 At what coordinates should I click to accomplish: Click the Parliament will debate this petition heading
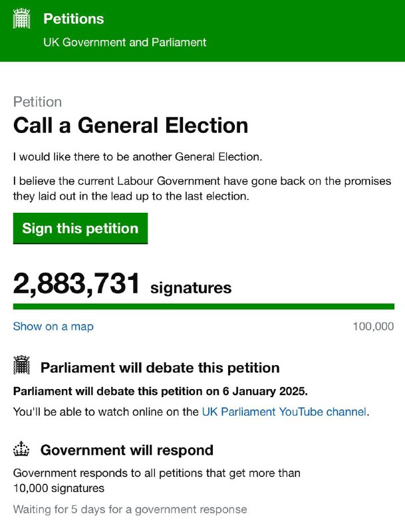pyautogui.click(x=160, y=368)
